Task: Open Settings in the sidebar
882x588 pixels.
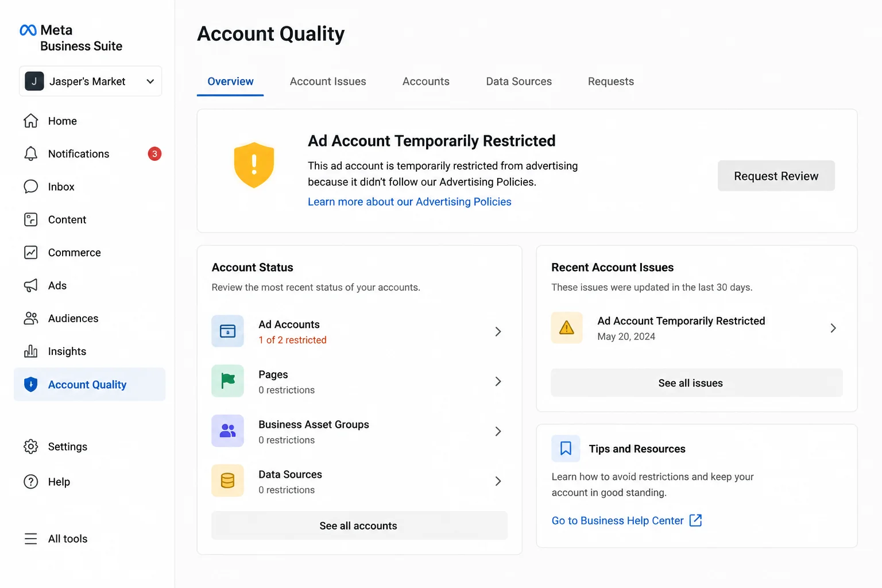Action: pos(90,447)
